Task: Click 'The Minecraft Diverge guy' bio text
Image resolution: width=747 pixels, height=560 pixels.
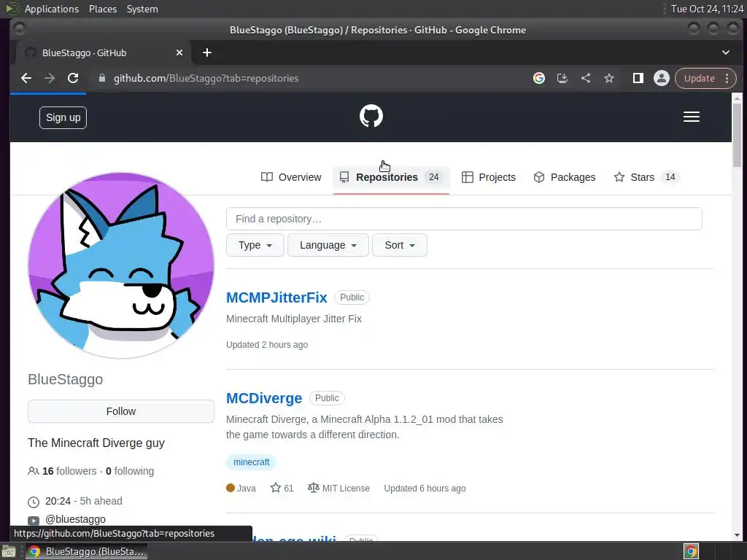Action: click(x=96, y=443)
